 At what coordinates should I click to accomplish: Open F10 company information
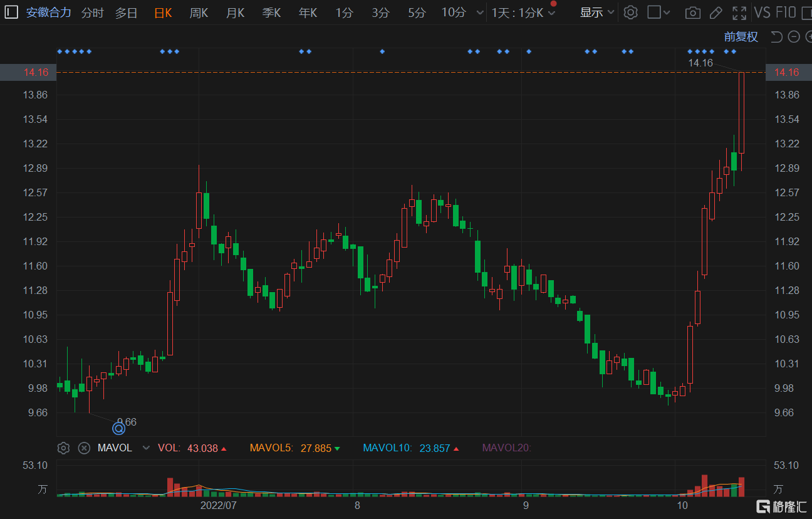tap(786, 13)
